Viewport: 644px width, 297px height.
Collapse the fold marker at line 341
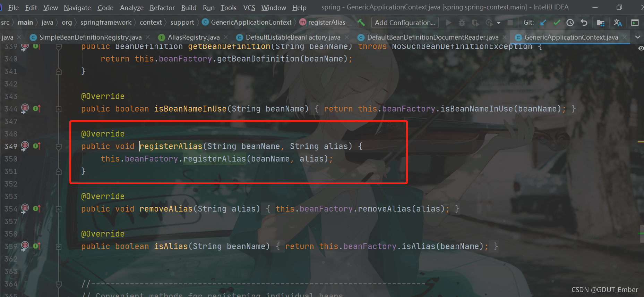pyautogui.click(x=59, y=72)
